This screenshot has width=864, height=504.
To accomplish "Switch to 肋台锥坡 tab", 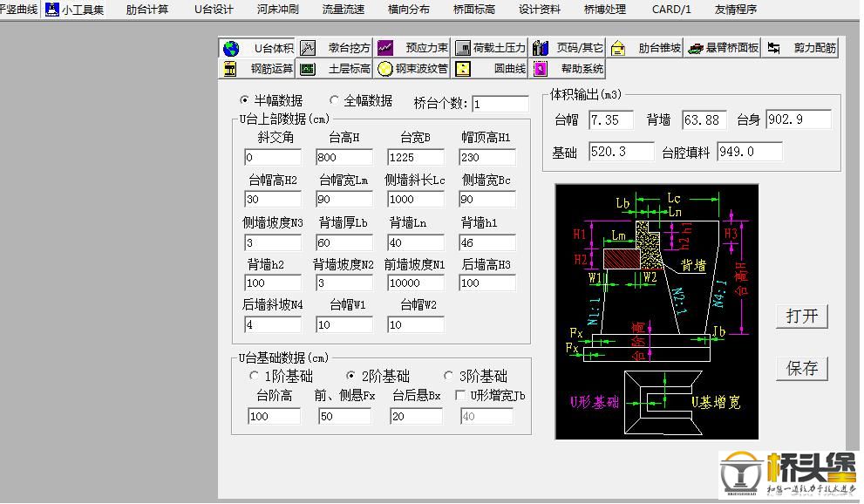I will click(646, 49).
